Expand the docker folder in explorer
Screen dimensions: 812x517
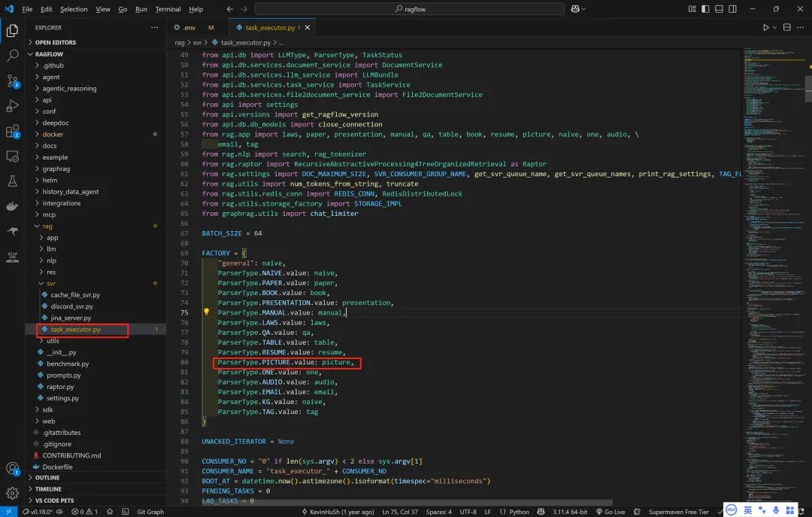point(53,134)
